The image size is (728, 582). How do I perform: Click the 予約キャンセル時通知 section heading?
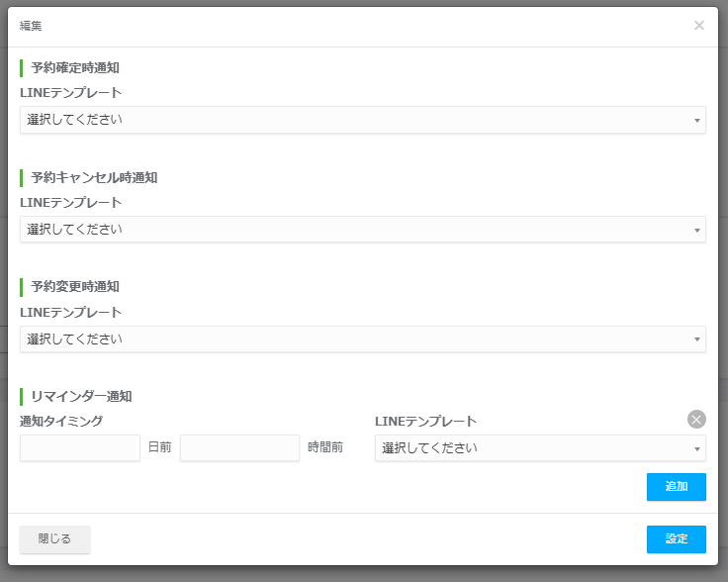coord(94,177)
